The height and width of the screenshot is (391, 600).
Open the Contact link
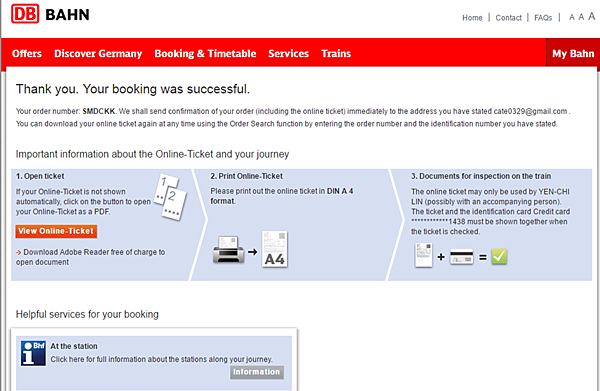tap(508, 18)
